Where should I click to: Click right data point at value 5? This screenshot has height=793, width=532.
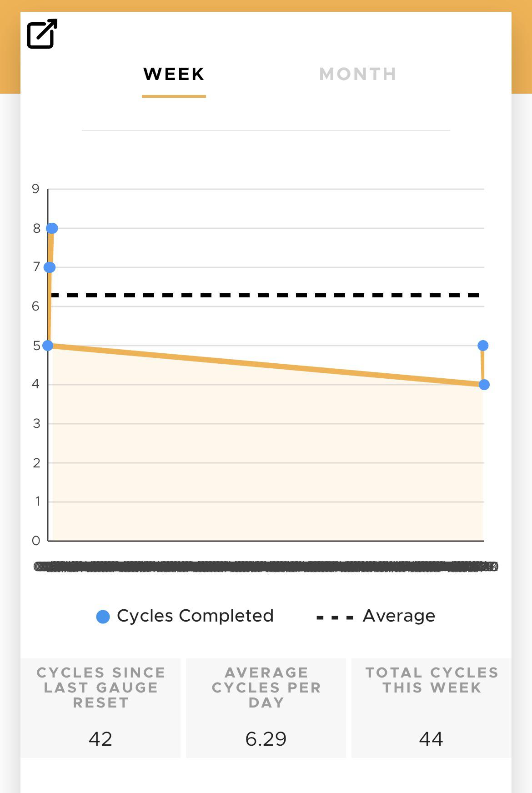tap(483, 346)
